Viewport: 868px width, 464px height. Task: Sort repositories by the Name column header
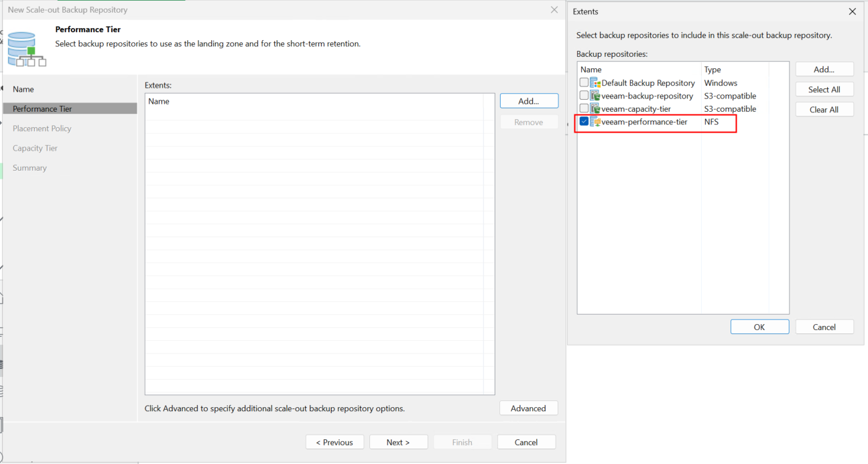coord(639,70)
